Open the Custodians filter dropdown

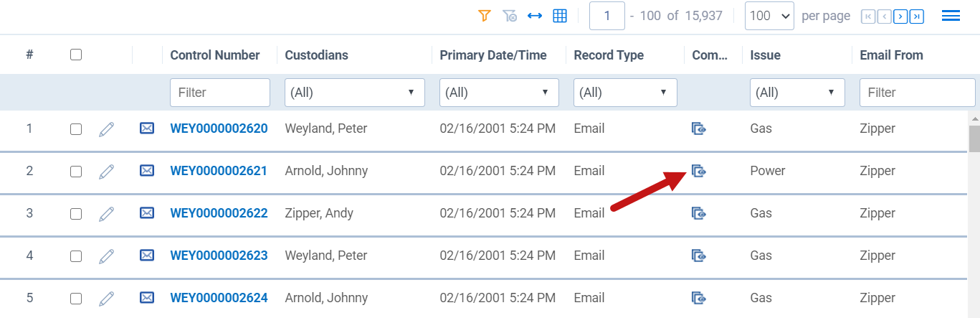355,93
